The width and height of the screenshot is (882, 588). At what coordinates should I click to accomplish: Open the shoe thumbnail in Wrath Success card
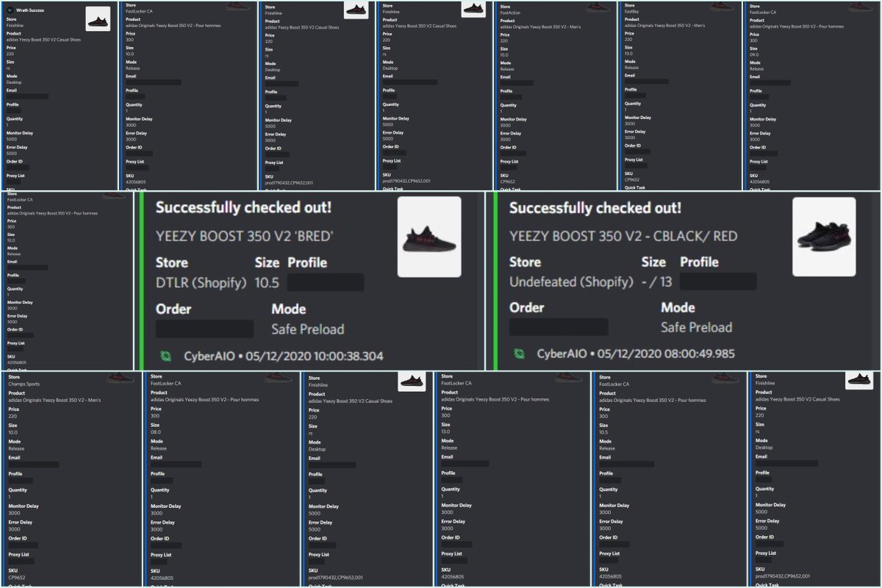pos(98,18)
